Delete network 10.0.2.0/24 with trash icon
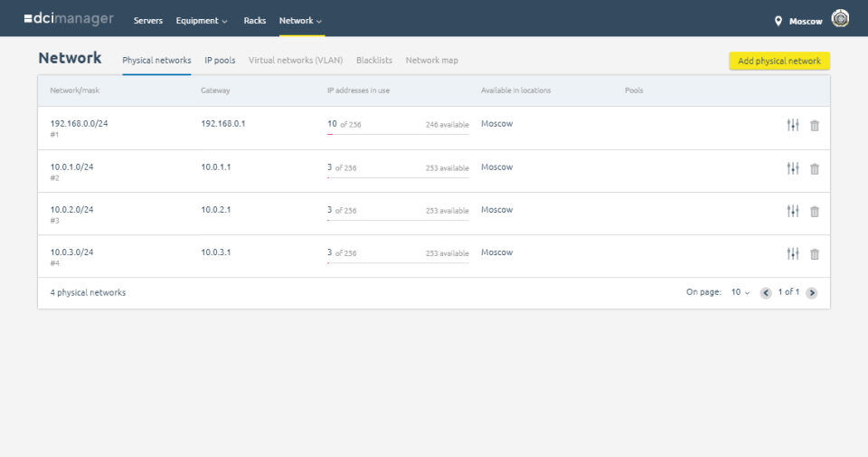This screenshot has width=868, height=457. pyautogui.click(x=815, y=212)
